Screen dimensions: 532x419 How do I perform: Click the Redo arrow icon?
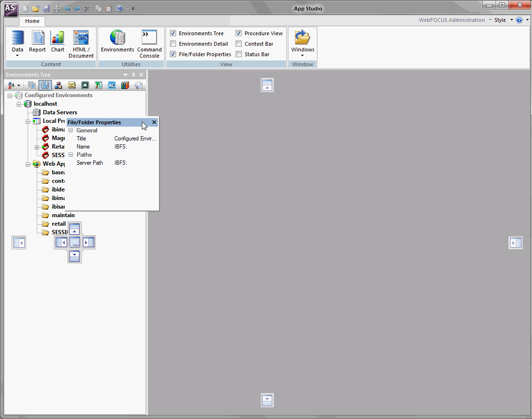(78, 9)
